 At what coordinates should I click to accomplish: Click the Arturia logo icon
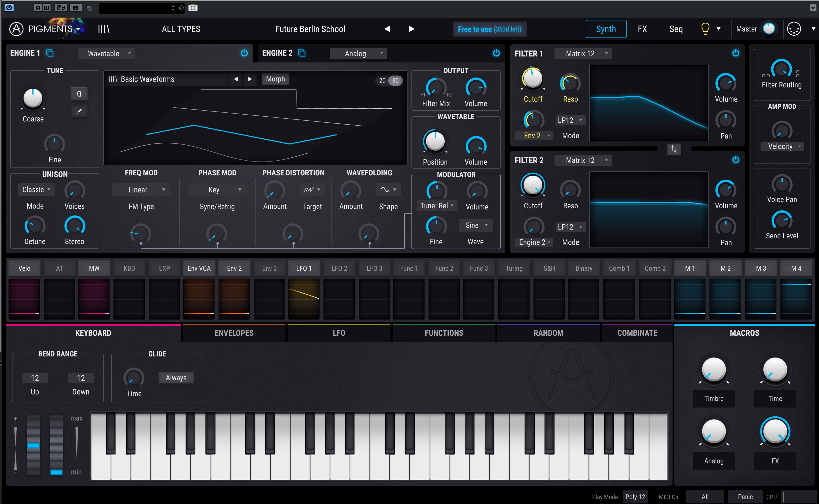[x=16, y=29]
